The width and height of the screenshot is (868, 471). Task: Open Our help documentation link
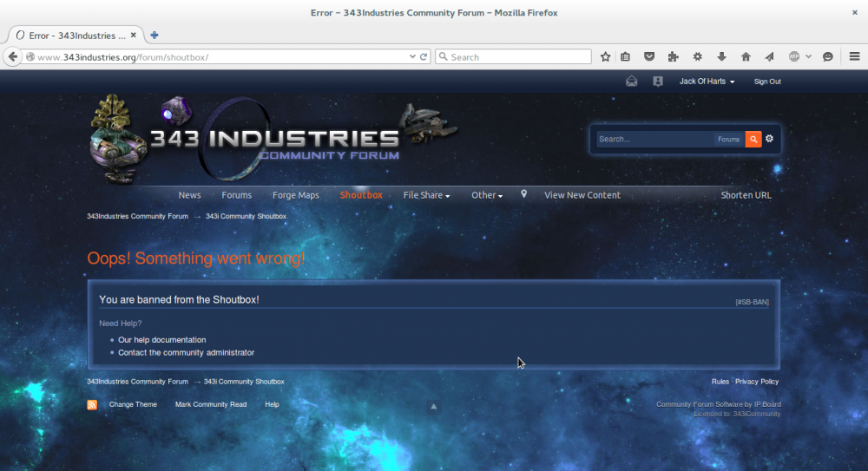161,340
